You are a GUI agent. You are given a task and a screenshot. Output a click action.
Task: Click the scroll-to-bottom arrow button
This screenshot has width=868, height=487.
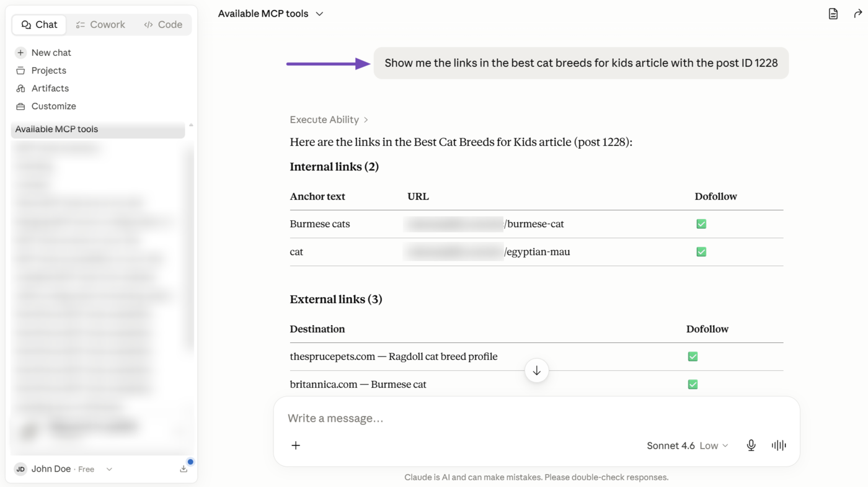537,371
